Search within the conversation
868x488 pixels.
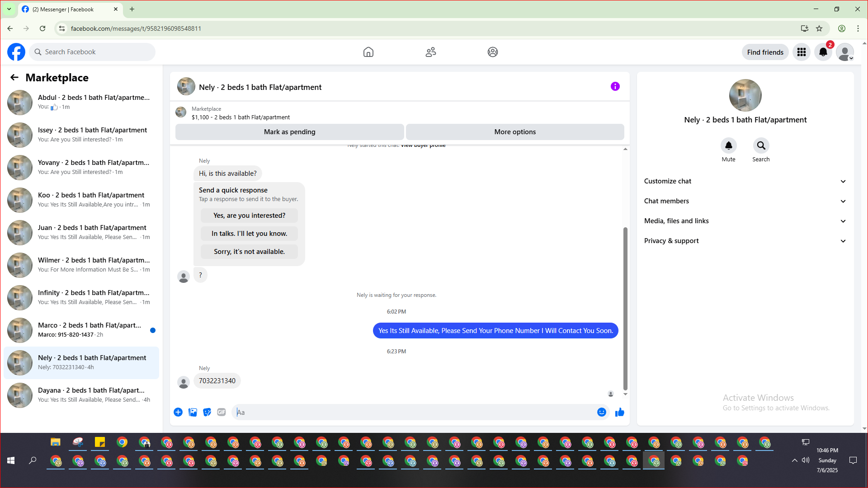[761, 145]
